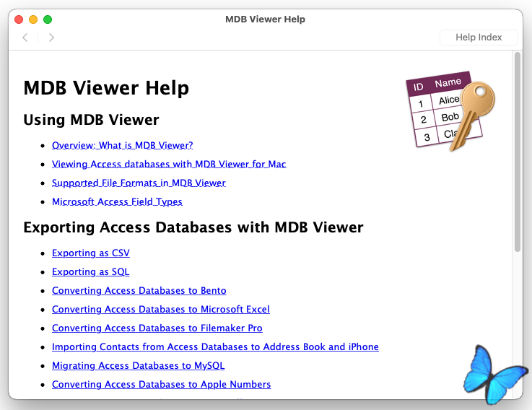Click the blue butterfly icon
The height and width of the screenshot is (410, 532).
coord(494,375)
